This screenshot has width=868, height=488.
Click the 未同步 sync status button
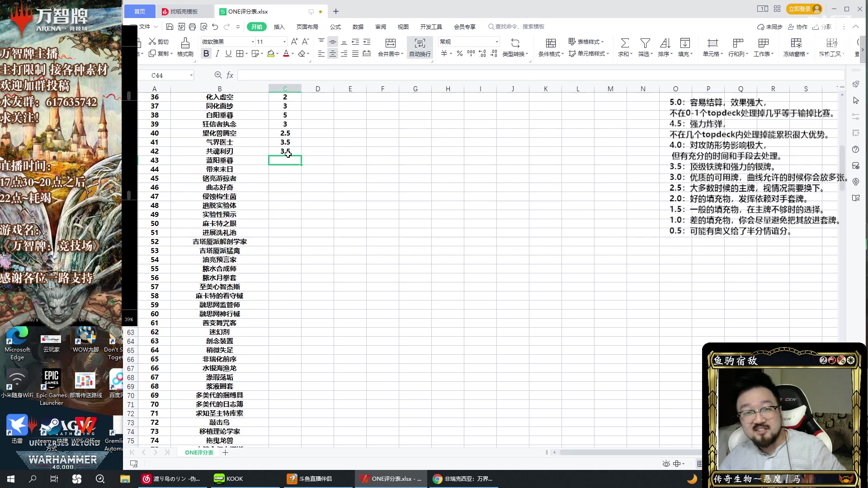coord(770,27)
